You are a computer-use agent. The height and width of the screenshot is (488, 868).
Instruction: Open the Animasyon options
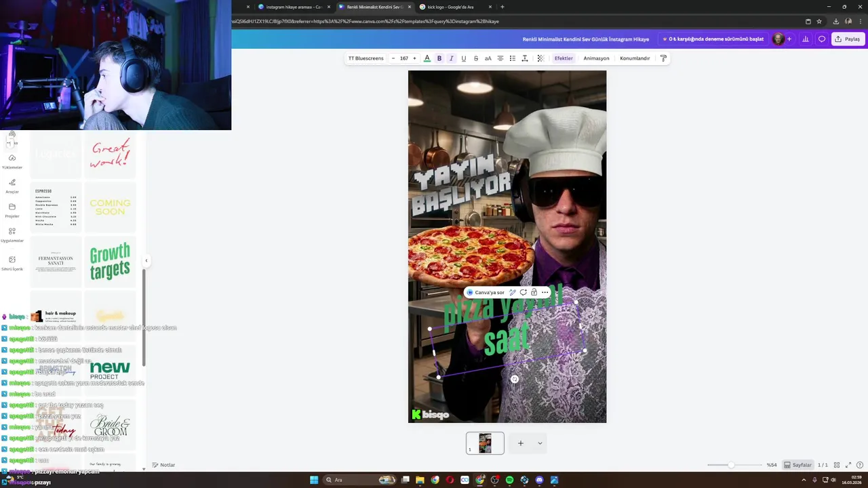(x=597, y=58)
